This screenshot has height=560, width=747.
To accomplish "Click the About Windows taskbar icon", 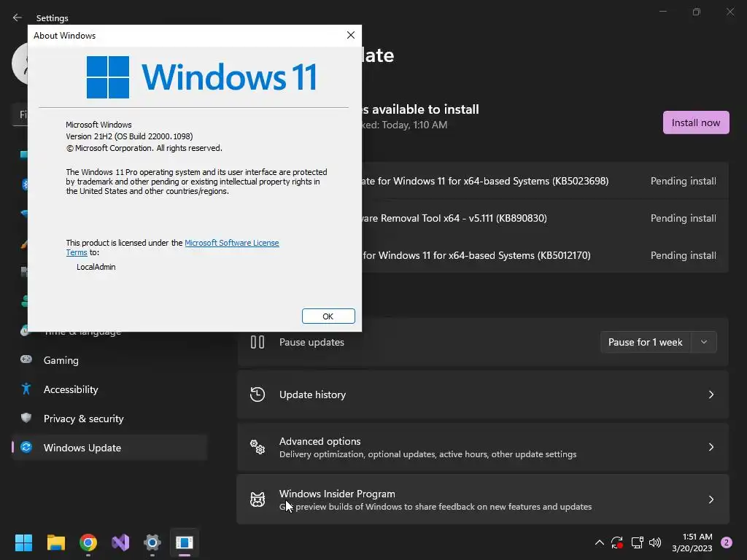I will point(185,542).
